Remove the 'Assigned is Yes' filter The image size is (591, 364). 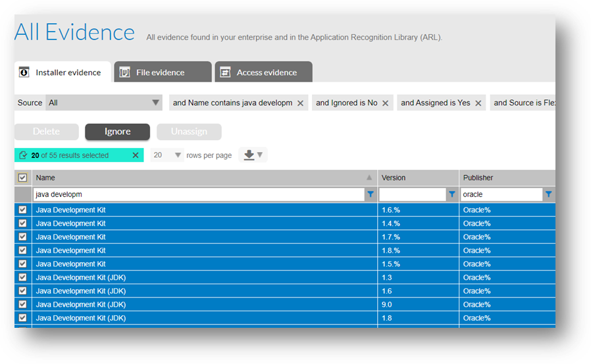pyautogui.click(x=478, y=103)
